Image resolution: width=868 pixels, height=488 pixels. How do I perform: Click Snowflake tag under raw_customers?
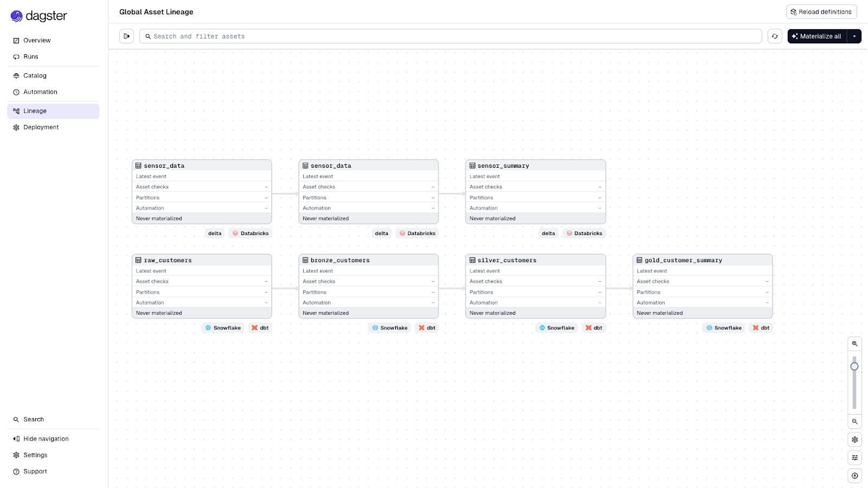pyautogui.click(x=223, y=328)
